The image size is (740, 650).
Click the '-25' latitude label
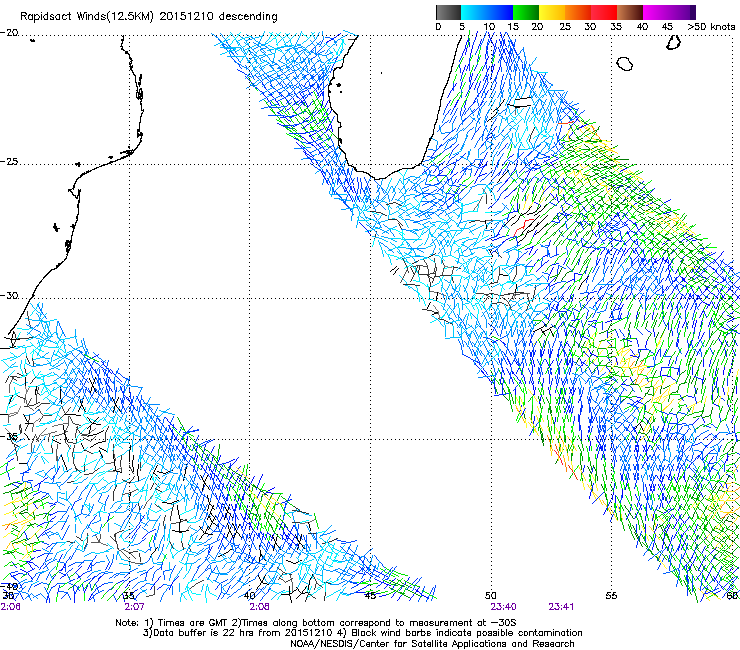9,161
